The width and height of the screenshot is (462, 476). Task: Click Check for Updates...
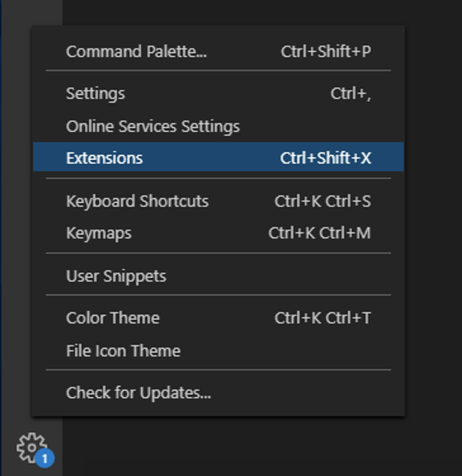click(x=218, y=392)
